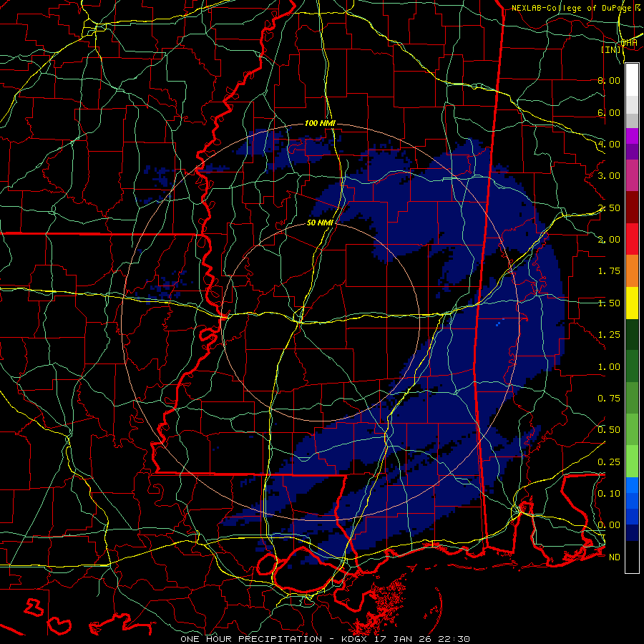Click the 8.00 legend value

pyautogui.click(x=609, y=80)
